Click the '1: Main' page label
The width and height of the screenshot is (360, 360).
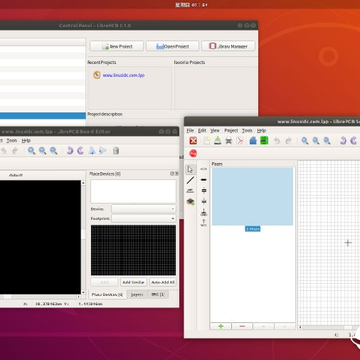point(253,229)
